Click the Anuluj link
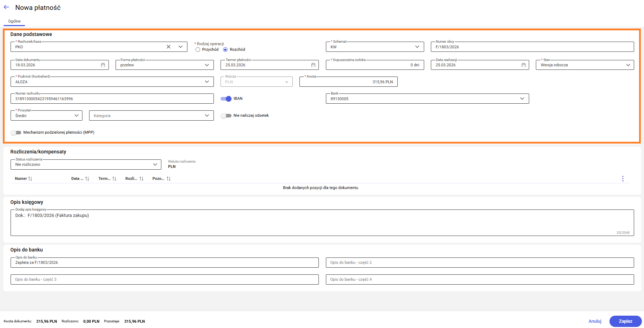Screen dimensions: 644x328 pos(595,321)
